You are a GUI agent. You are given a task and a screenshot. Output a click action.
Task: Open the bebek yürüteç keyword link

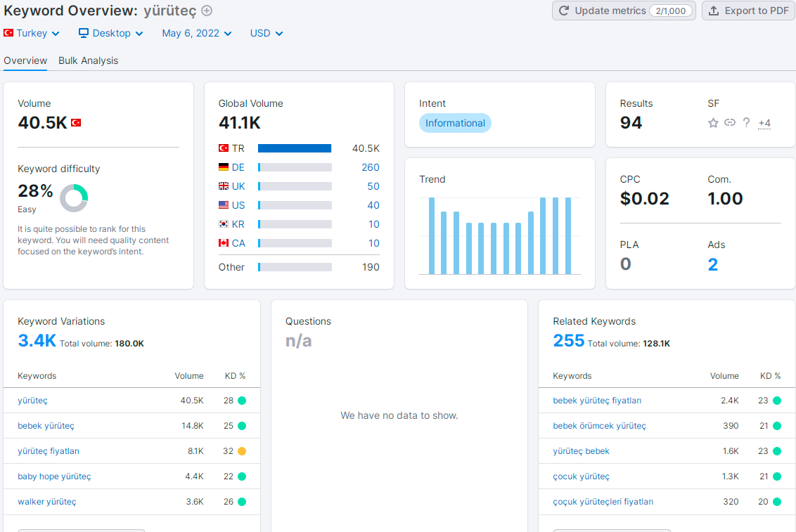coord(46,425)
